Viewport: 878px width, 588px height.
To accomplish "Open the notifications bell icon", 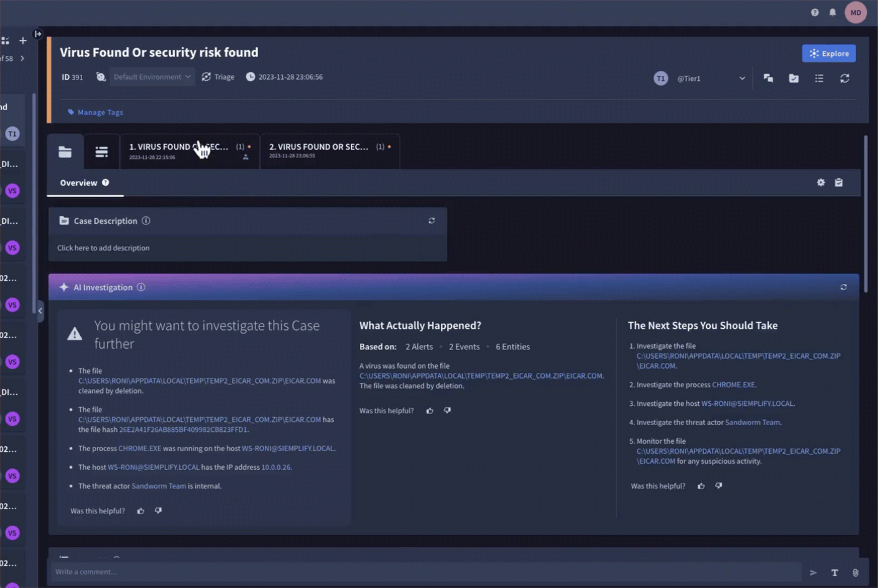I will pyautogui.click(x=833, y=12).
